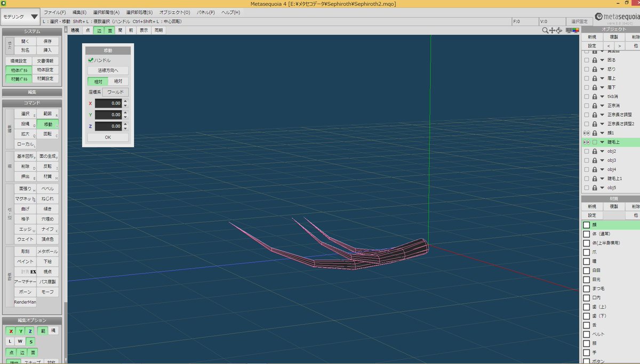Select the 基本図形 primitive tool
Viewport: 640px width, 364px height.
[x=26, y=156]
